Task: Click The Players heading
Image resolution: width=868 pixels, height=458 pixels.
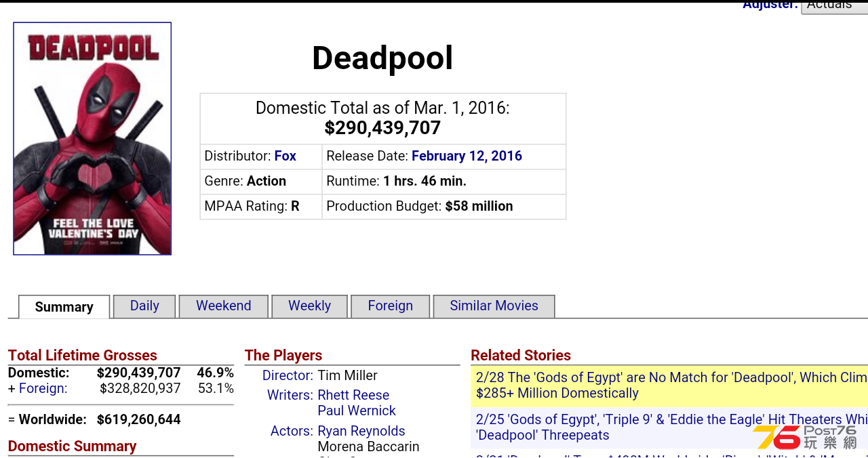Action: (x=283, y=356)
